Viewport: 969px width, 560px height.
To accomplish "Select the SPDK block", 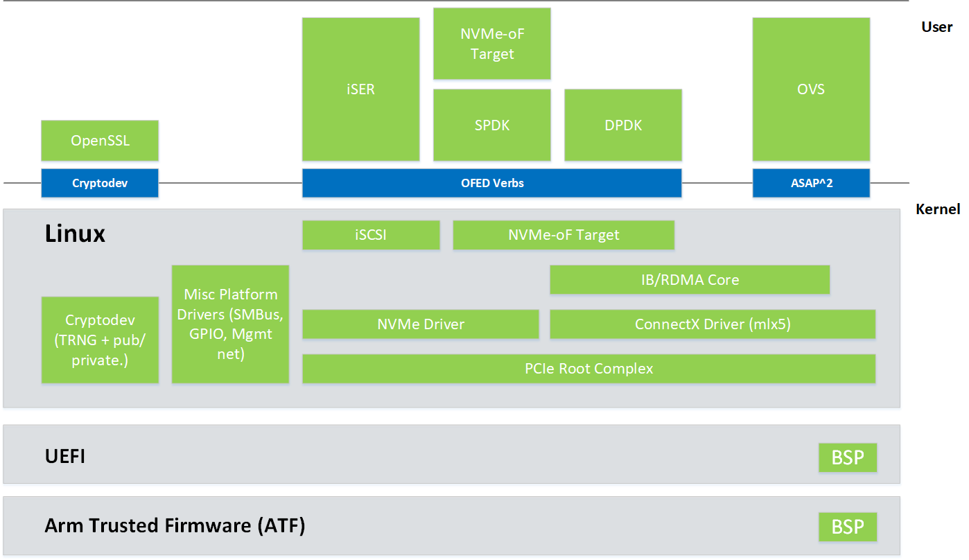I will pos(491,125).
